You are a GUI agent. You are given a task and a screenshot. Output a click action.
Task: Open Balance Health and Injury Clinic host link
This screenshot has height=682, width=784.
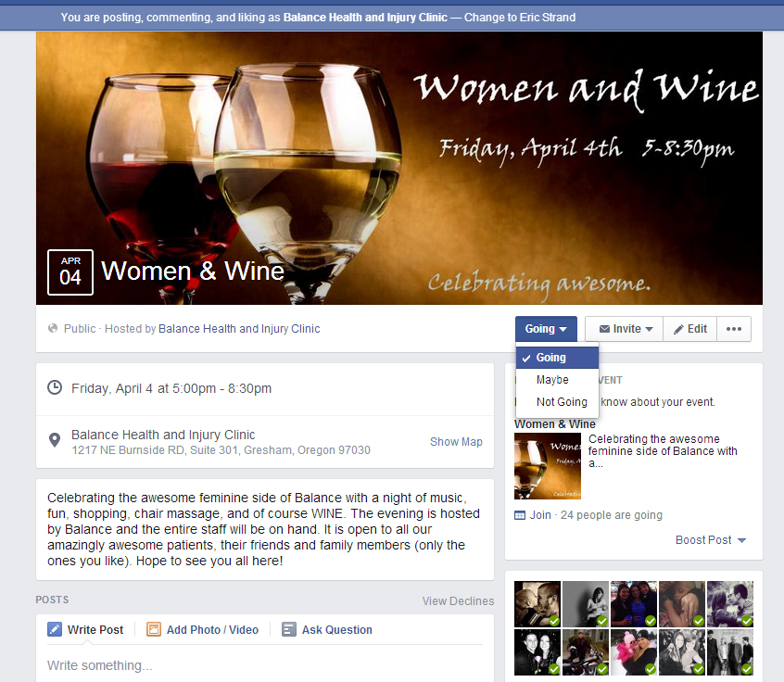pos(239,329)
